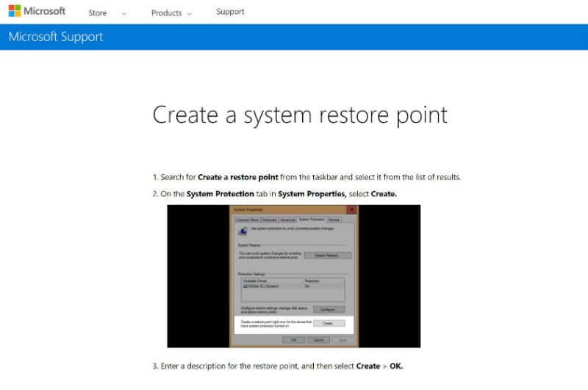The height and width of the screenshot is (390, 588).
Task: Switch to the Computer Name tab
Action: click(x=247, y=220)
